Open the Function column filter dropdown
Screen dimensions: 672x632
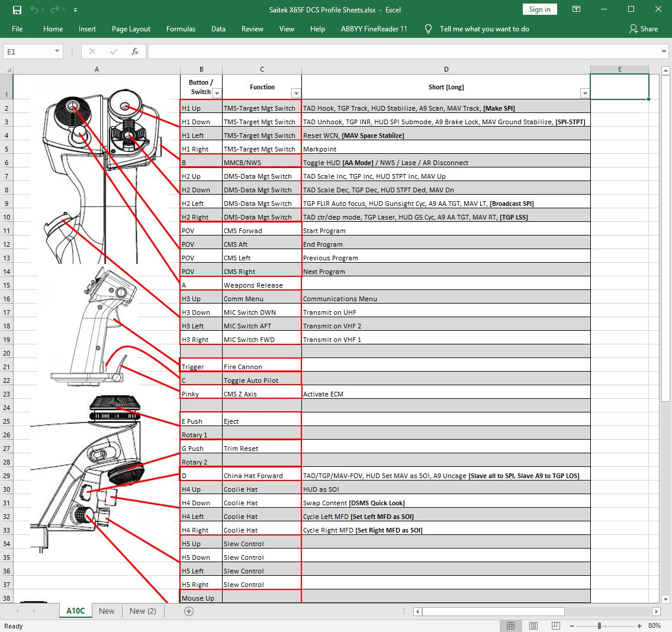click(295, 93)
